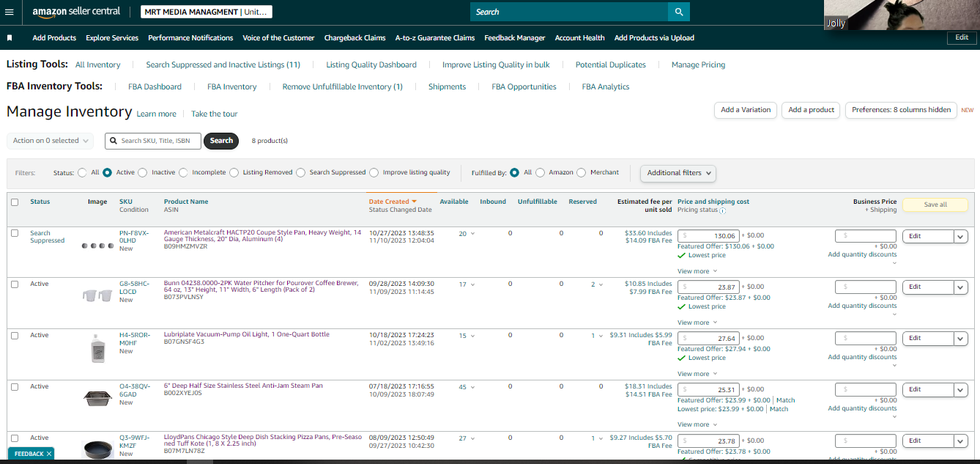Tick the select-all checkbox in table header

pyautogui.click(x=15, y=202)
